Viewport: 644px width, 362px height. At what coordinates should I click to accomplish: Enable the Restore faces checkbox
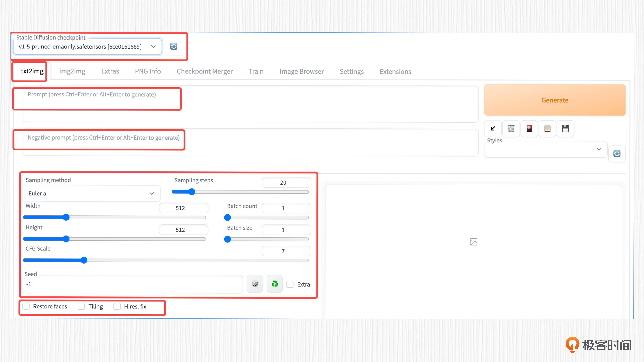click(x=26, y=306)
